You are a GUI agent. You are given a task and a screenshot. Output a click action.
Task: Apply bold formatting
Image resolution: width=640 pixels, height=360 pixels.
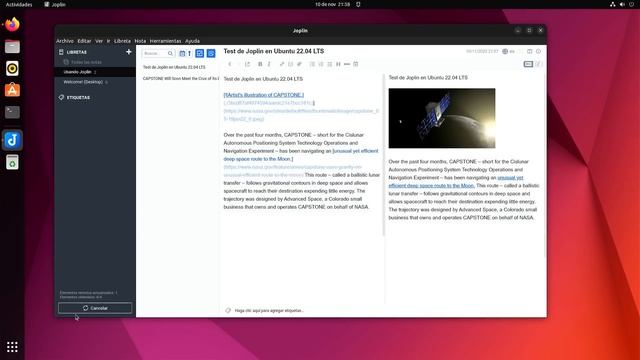pyautogui.click(x=260, y=64)
